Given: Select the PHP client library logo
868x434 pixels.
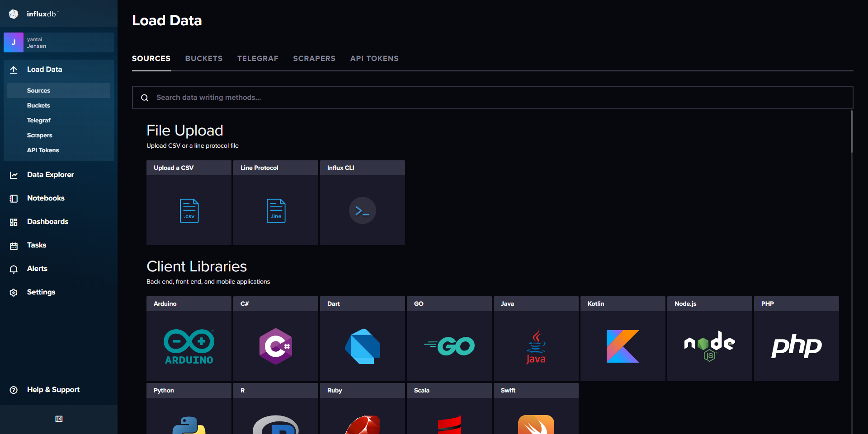Looking at the screenshot, I should (797, 346).
